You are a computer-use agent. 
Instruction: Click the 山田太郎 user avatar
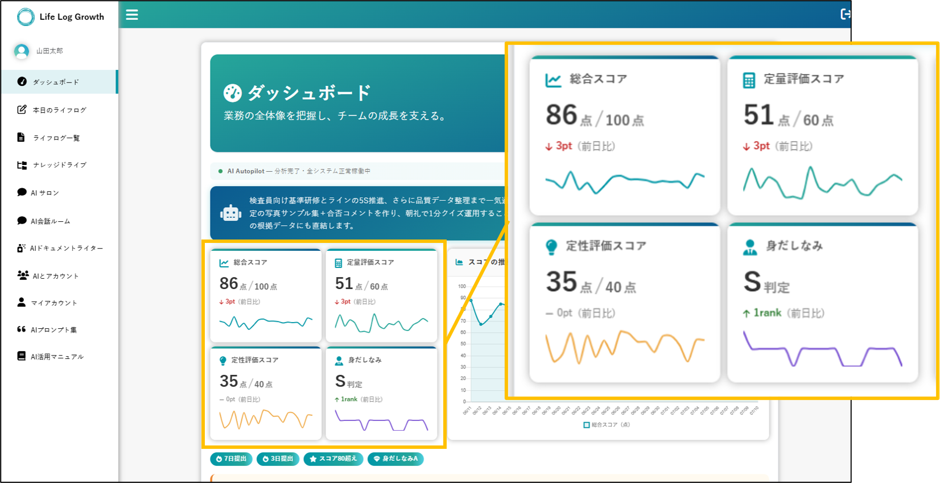22,52
